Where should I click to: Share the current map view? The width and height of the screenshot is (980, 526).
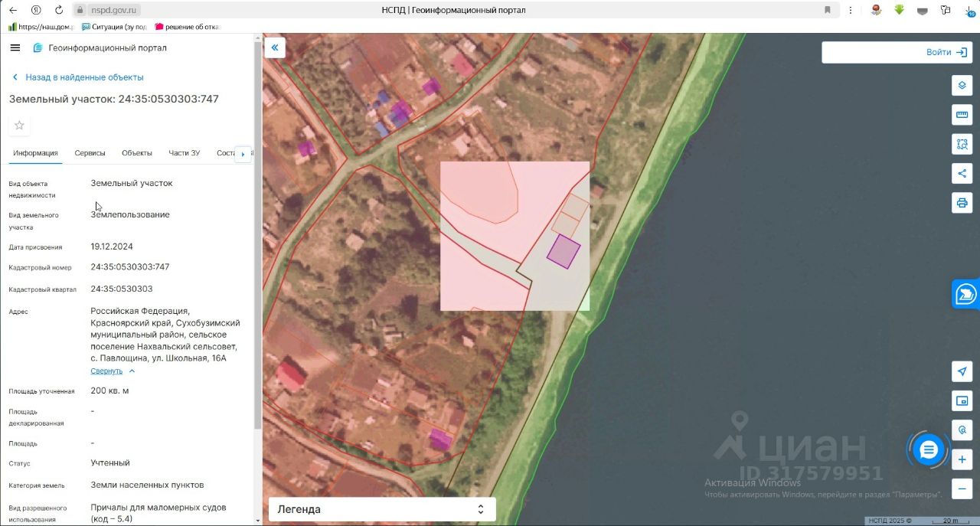click(962, 173)
